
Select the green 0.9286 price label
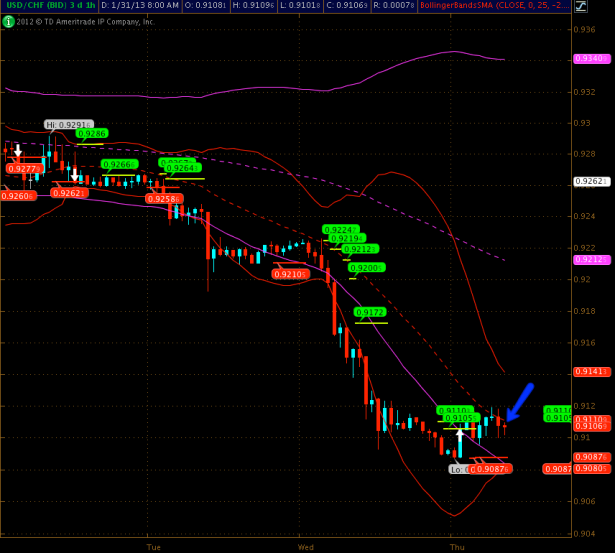point(90,133)
